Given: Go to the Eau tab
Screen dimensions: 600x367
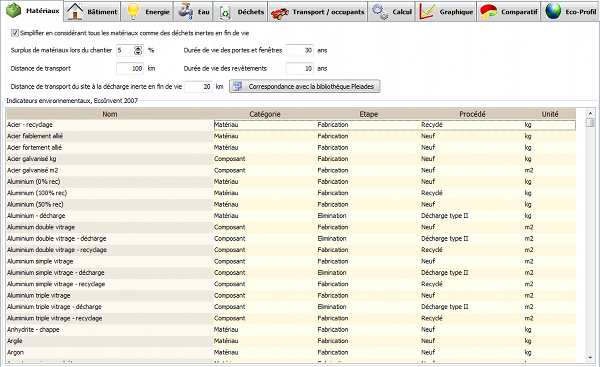Looking at the screenshot, I should (193, 11).
